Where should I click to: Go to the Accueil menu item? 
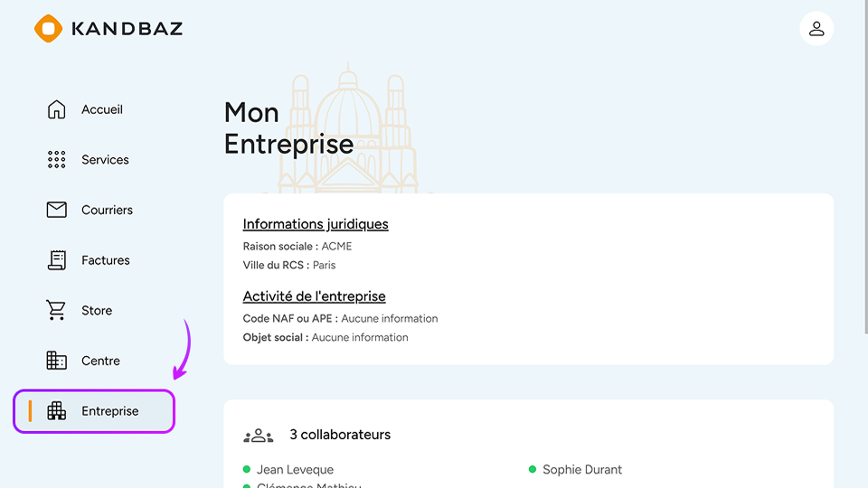tap(102, 109)
